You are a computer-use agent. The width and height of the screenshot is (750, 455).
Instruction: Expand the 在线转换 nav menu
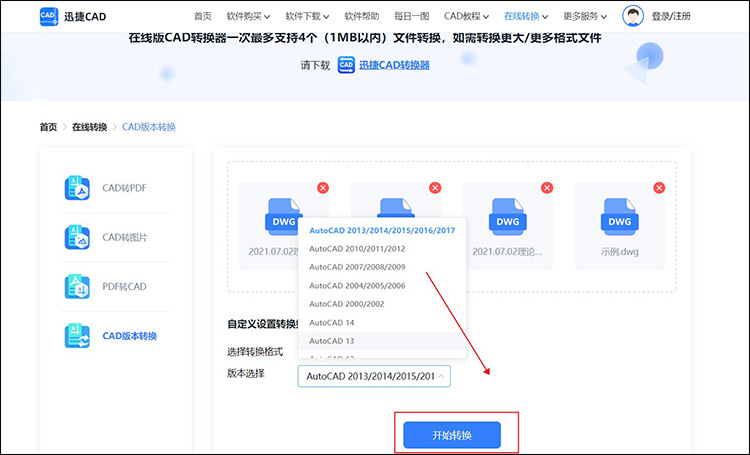526,16
